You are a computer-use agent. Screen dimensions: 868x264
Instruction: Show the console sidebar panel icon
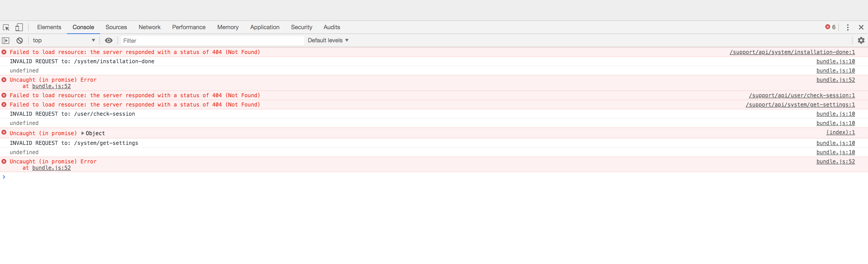[x=6, y=41]
